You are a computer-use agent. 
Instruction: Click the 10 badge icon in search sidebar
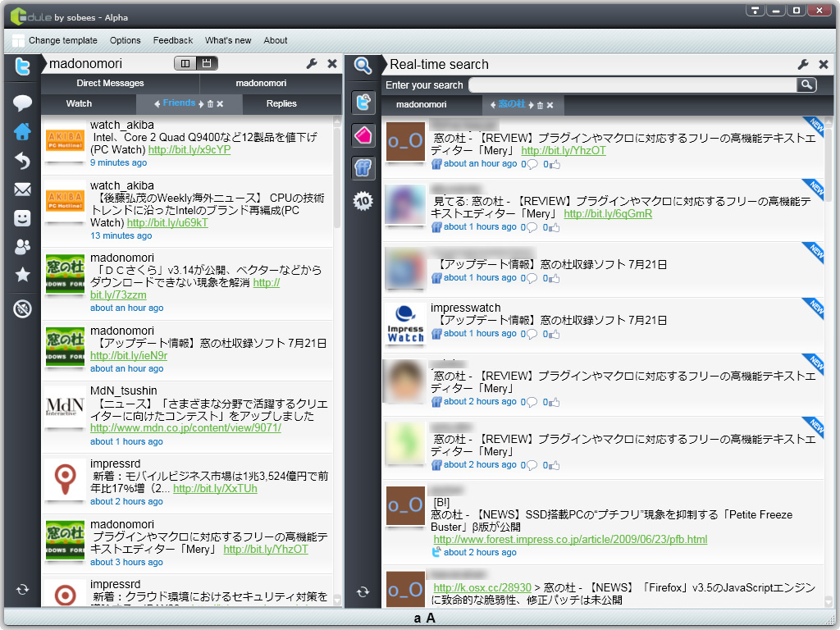tap(363, 200)
